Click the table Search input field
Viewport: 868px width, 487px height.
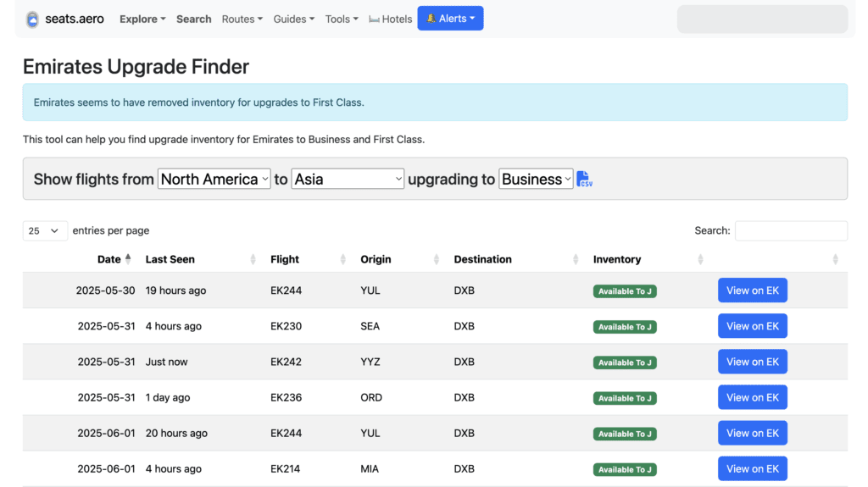pos(791,230)
